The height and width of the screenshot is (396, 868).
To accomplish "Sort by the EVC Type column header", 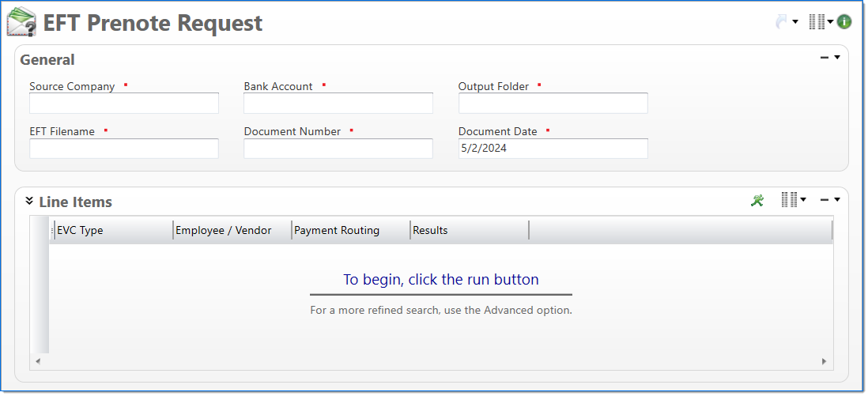I will (x=111, y=231).
